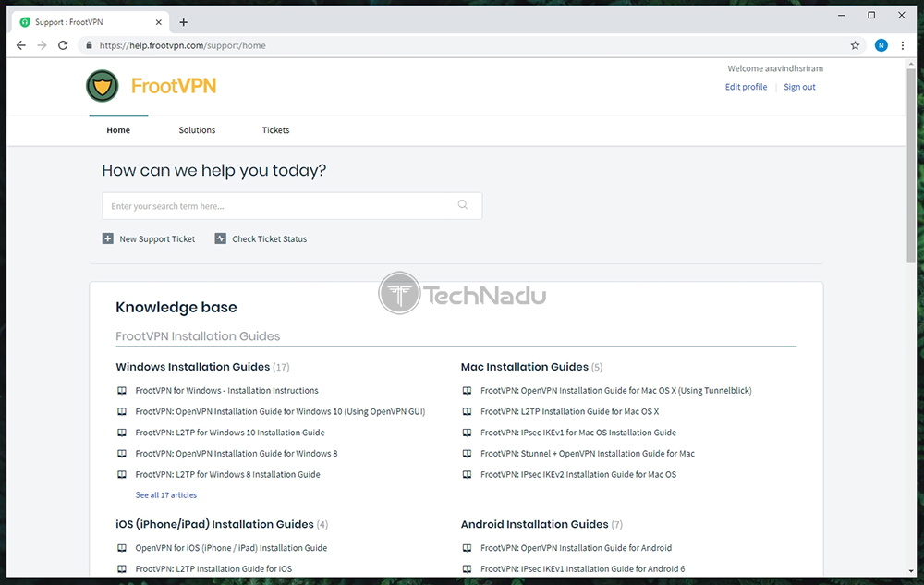Click the scrollbar up arrow
Image resolution: width=924 pixels, height=585 pixels.
click(911, 64)
